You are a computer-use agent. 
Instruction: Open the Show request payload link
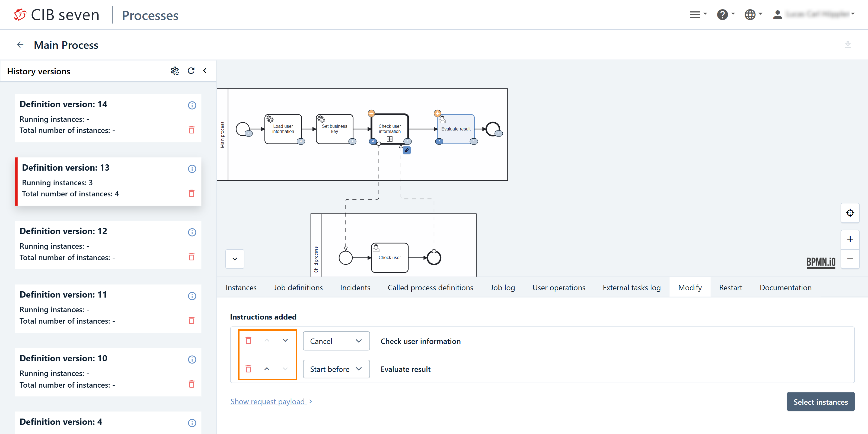268,401
